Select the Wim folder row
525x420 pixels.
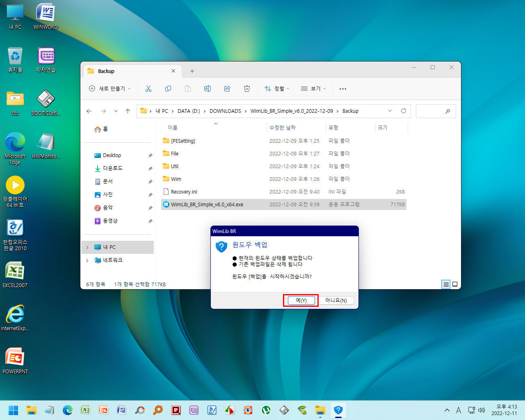click(284, 179)
